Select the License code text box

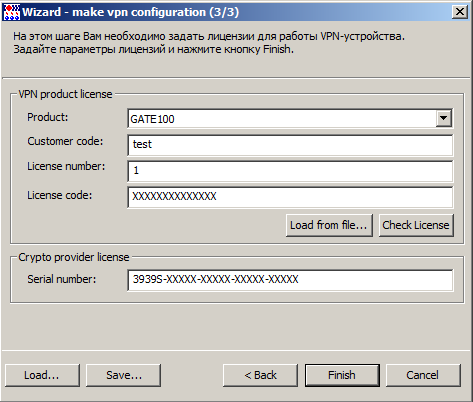click(x=290, y=197)
